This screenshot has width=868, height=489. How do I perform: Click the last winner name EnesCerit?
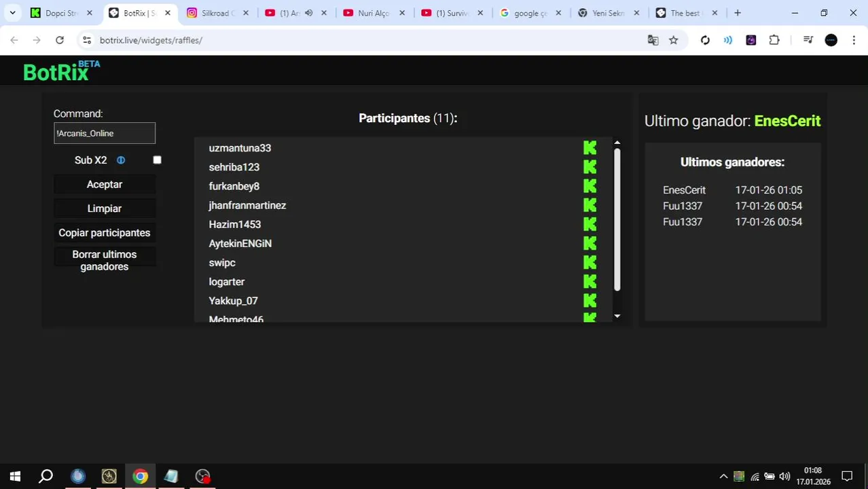(787, 121)
